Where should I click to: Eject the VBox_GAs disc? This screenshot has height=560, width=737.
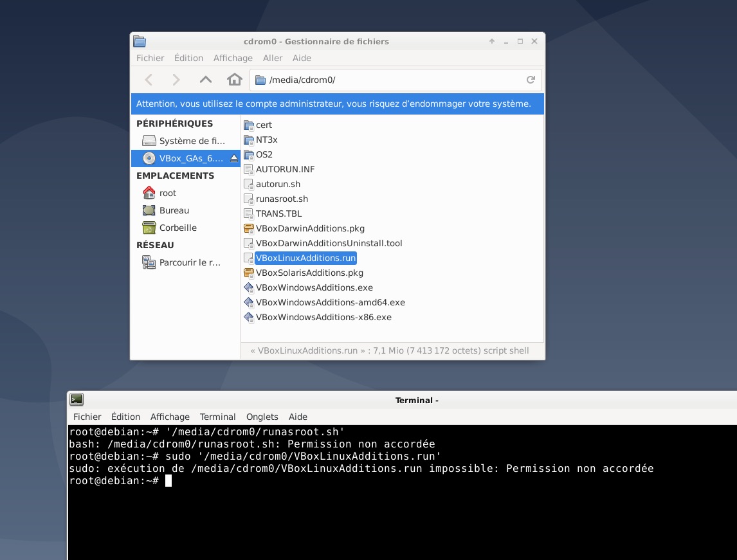[x=234, y=158]
